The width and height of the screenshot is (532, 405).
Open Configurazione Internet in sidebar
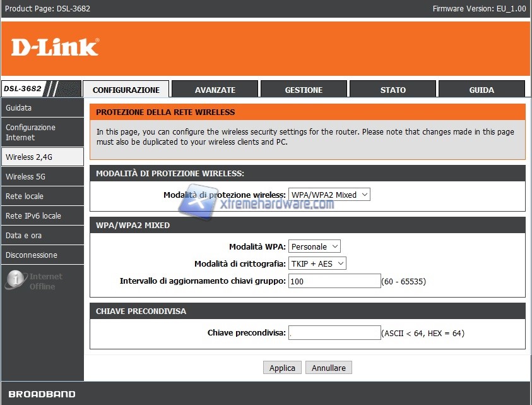pos(42,132)
